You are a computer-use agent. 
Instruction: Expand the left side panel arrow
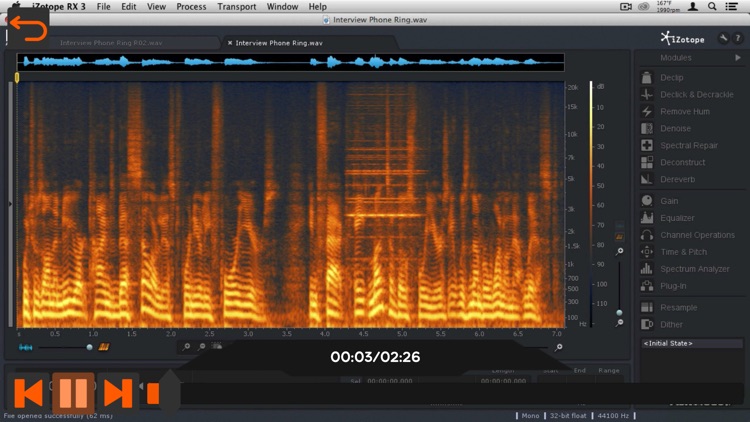tap(11, 204)
